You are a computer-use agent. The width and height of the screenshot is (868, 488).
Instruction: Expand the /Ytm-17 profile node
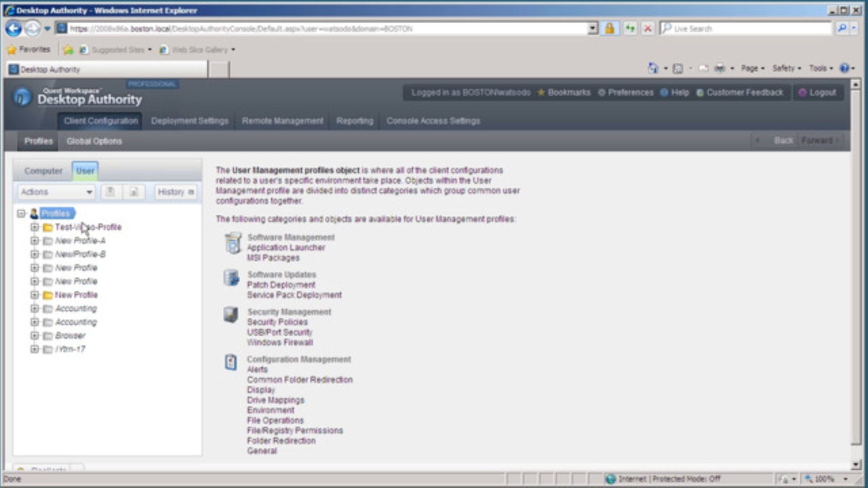point(35,349)
